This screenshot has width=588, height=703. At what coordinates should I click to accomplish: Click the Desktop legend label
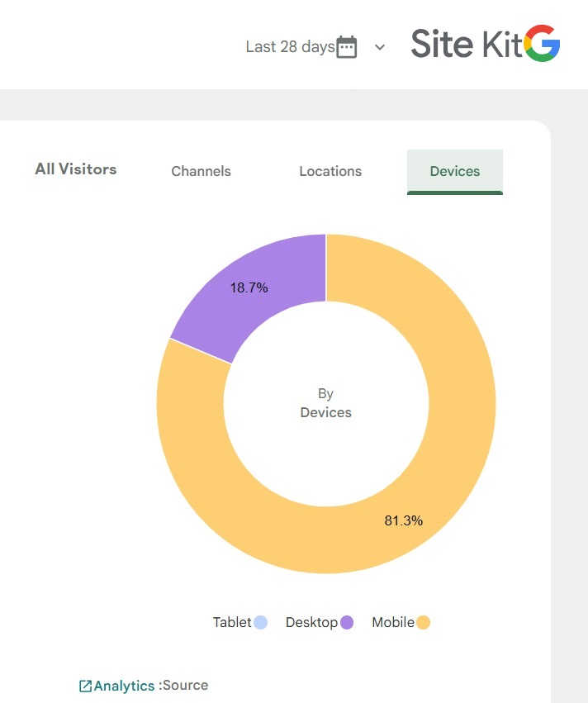tap(311, 622)
